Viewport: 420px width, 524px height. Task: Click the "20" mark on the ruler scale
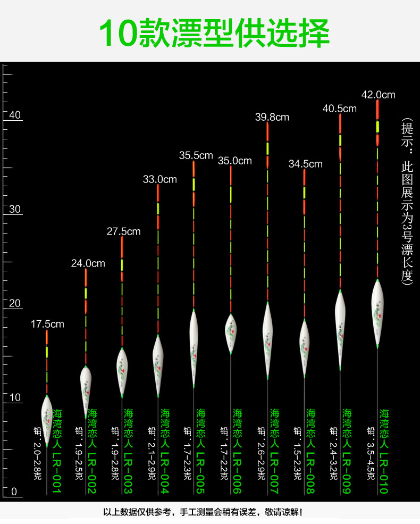tap(15, 303)
